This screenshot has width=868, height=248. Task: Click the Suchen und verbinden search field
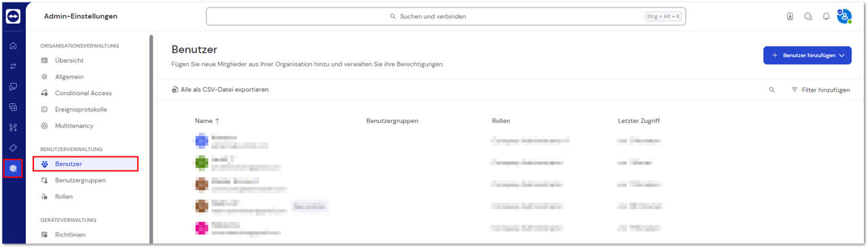pos(446,16)
